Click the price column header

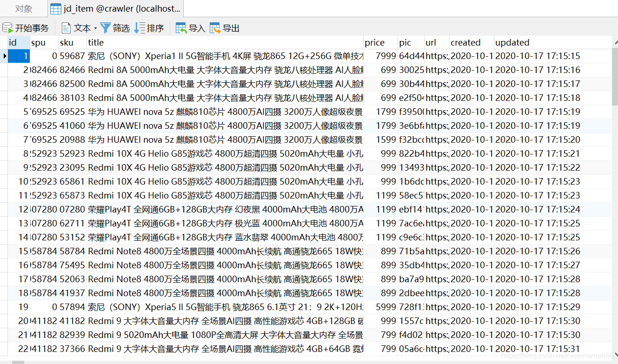click(x=380, y=42)
